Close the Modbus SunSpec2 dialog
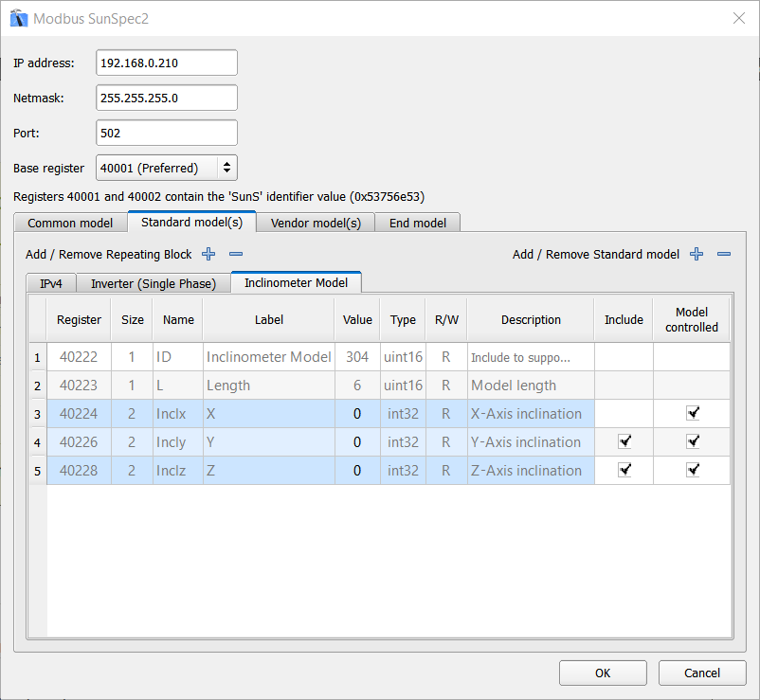760x700 pixels. [738, 18]
